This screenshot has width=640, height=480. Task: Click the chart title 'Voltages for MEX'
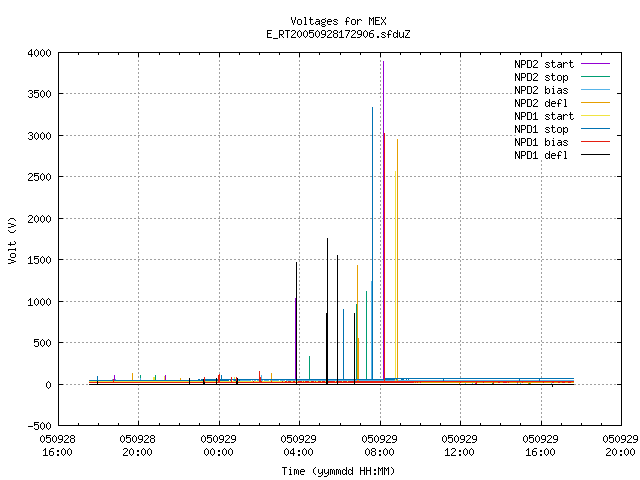click(338, 21)
